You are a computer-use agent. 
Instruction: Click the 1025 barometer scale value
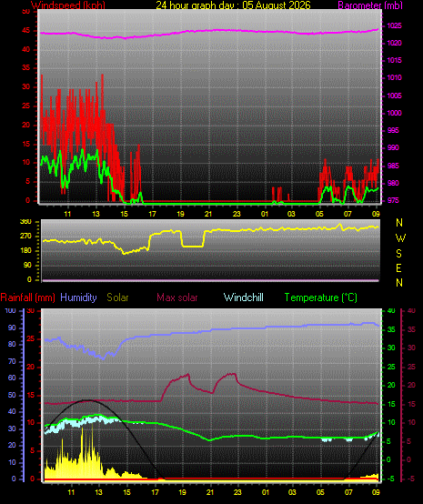(394, 25)
